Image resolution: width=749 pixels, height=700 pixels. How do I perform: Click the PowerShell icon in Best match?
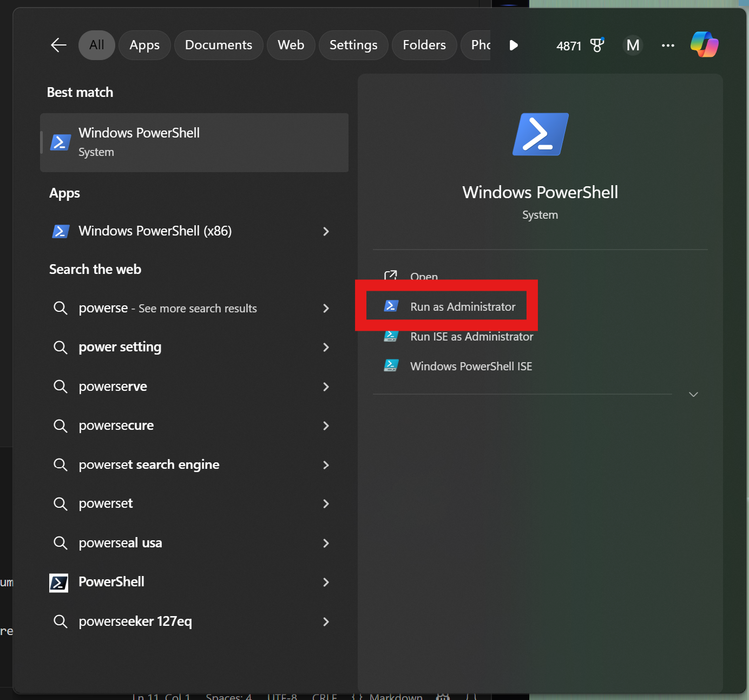click(x=61, y=142)
